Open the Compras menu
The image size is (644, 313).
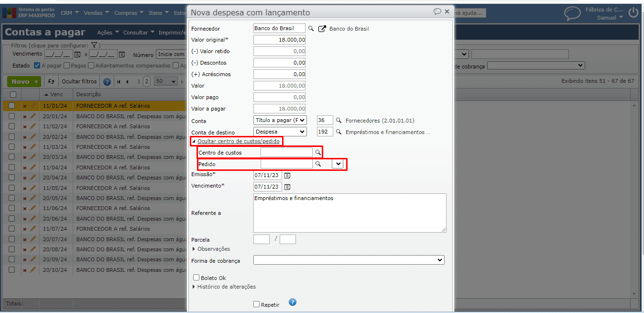click(129, 13)
